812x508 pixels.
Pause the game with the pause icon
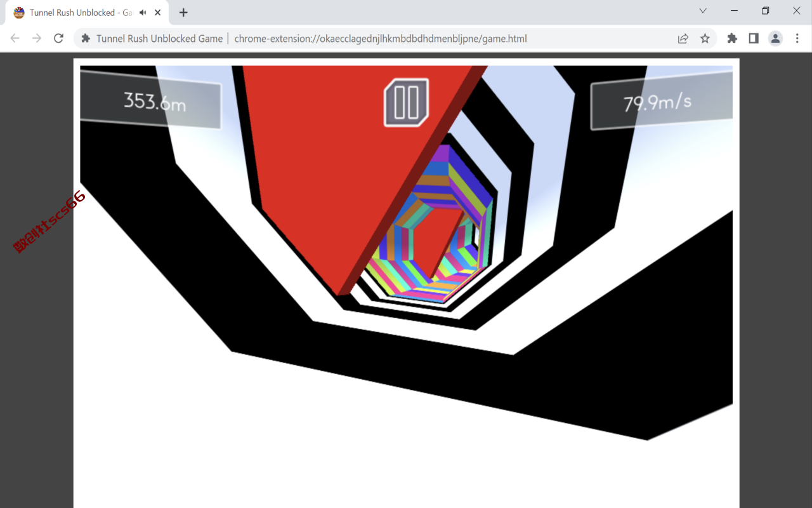[406, 102]
